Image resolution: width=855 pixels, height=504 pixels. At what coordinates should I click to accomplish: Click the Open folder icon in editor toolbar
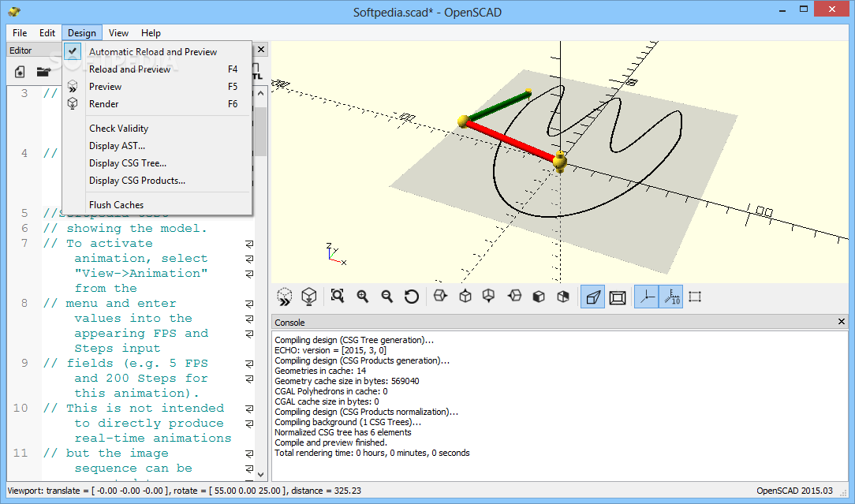point(43,72)
